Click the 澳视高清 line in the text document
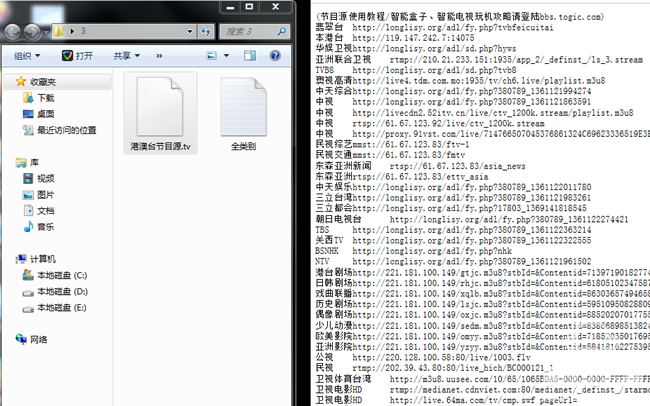The width and height of the screenshot is (650, 406). pos(460,81)
